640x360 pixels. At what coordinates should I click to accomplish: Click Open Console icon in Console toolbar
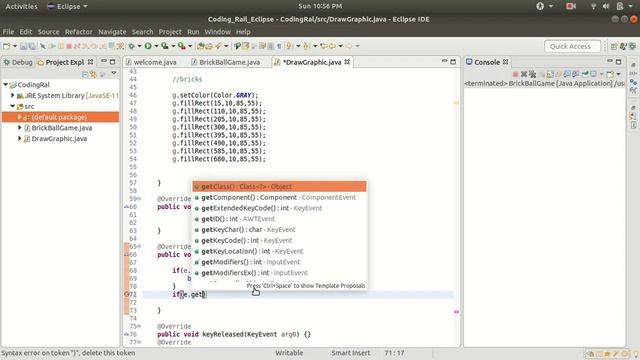610,74
